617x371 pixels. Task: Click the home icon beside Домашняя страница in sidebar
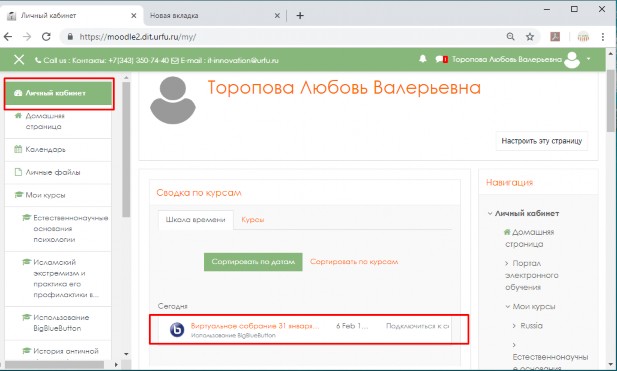[18, 116]
